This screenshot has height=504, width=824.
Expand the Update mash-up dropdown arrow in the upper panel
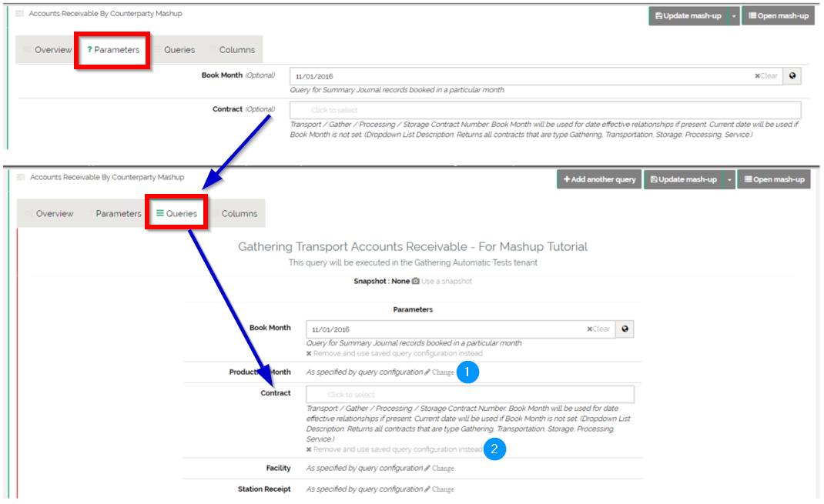click(x=734, y=15)
